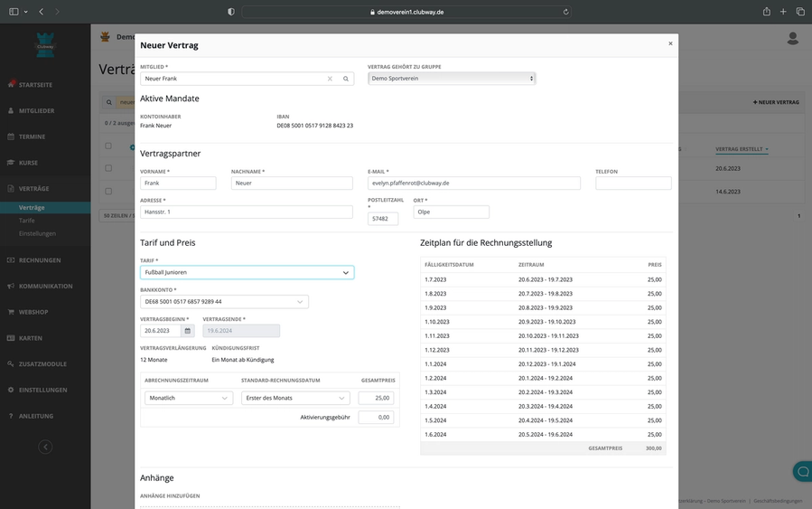
Task: Open the chat support bubble icon
Action: click(x=801, y=472)
